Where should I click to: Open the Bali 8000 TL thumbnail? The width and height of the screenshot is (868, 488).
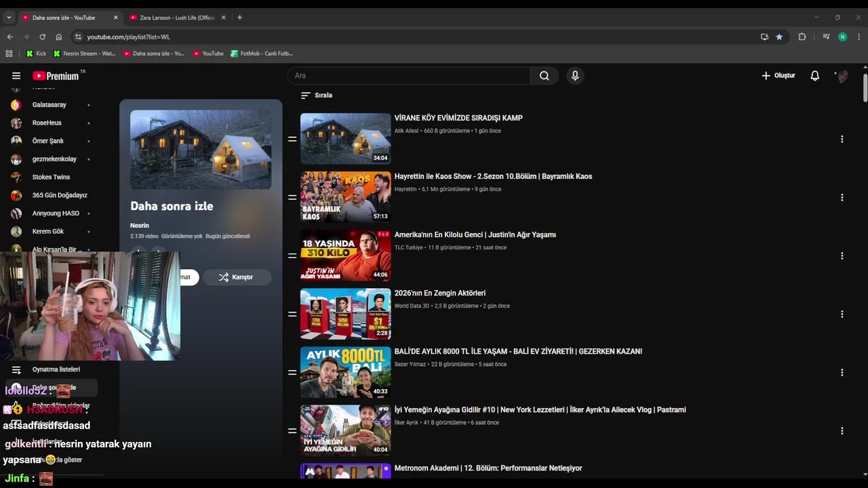346,371
